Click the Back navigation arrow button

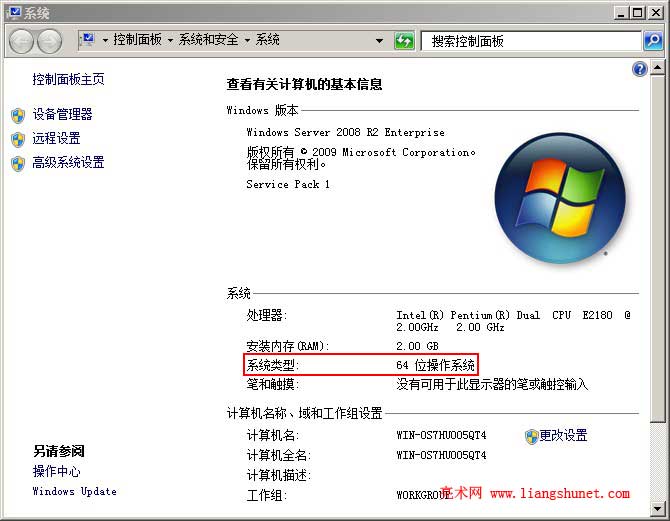[21, 41]
